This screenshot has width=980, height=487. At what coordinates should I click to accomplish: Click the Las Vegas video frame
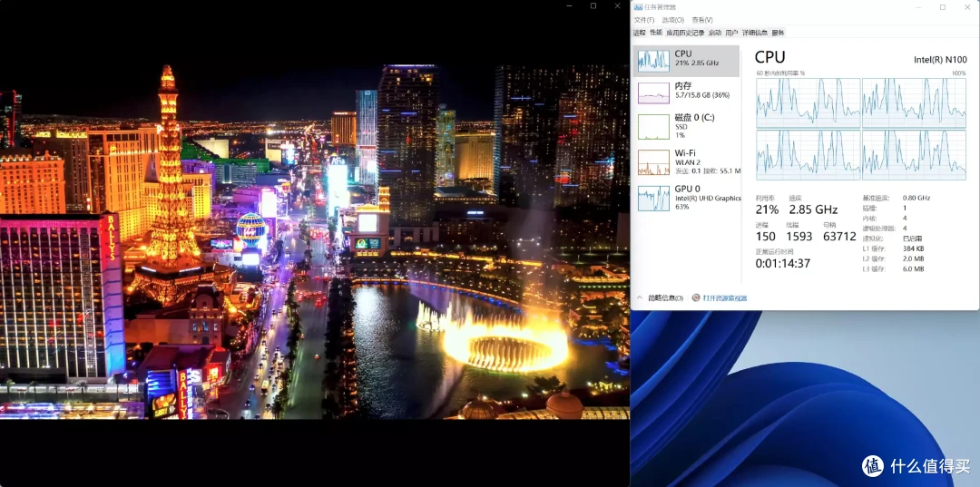(x=314, y=241)
